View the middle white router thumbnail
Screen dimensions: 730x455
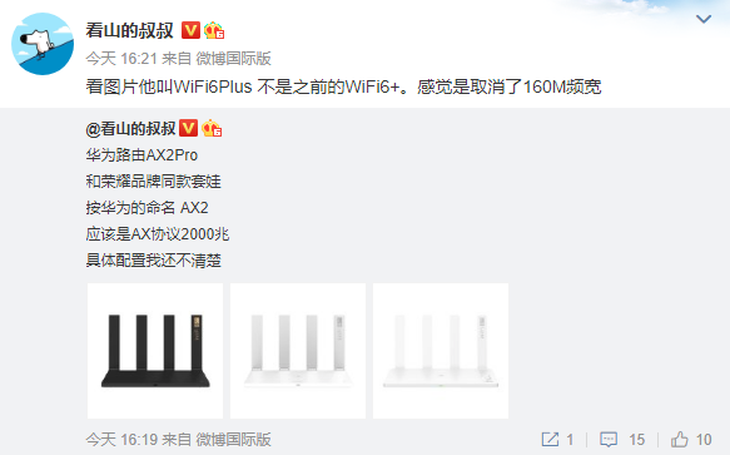(x=298, y=351)
